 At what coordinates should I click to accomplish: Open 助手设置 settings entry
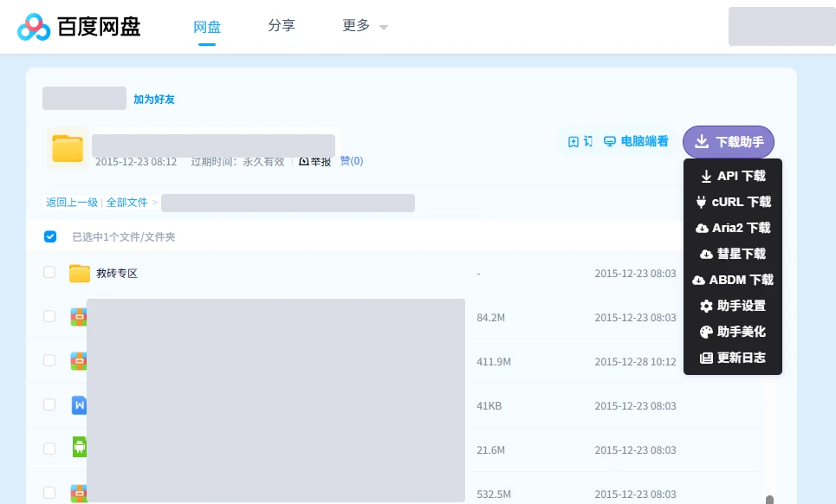pos(733,306)
